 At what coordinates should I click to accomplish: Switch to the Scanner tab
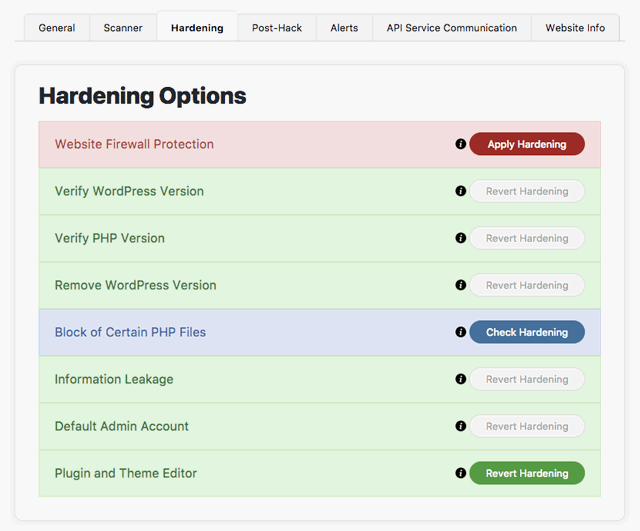(x=123, y=28)
